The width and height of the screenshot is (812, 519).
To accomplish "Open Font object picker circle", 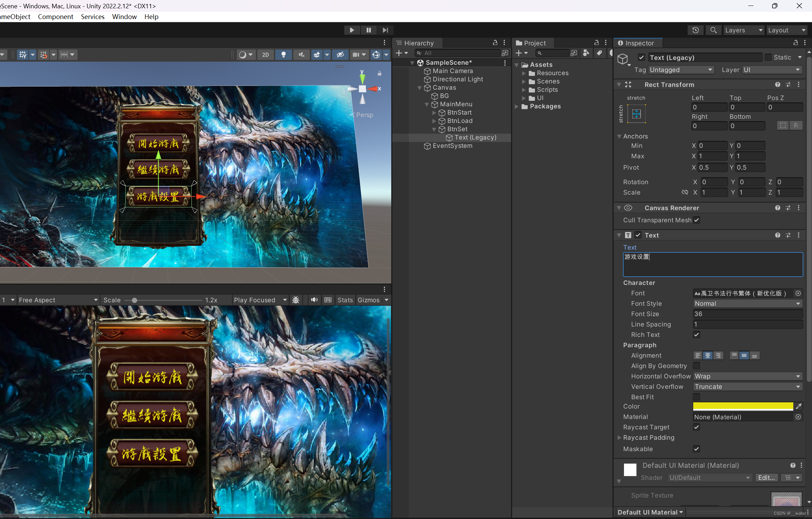I will click(x=798, y=293).
